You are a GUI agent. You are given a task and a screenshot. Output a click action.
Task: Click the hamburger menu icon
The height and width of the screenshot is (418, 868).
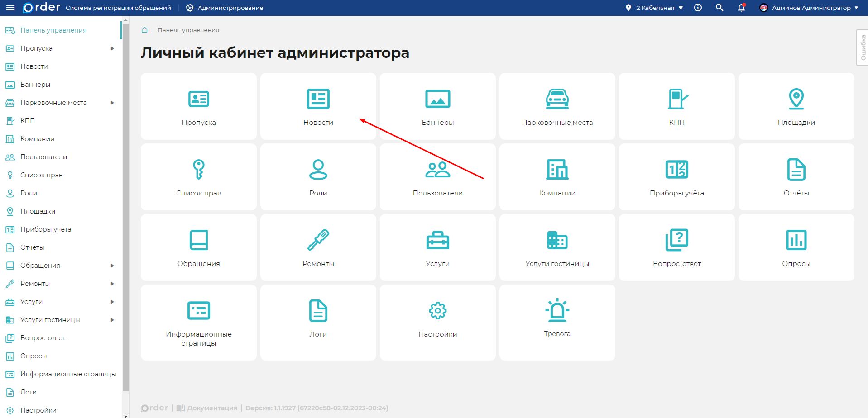coord(10,8)
